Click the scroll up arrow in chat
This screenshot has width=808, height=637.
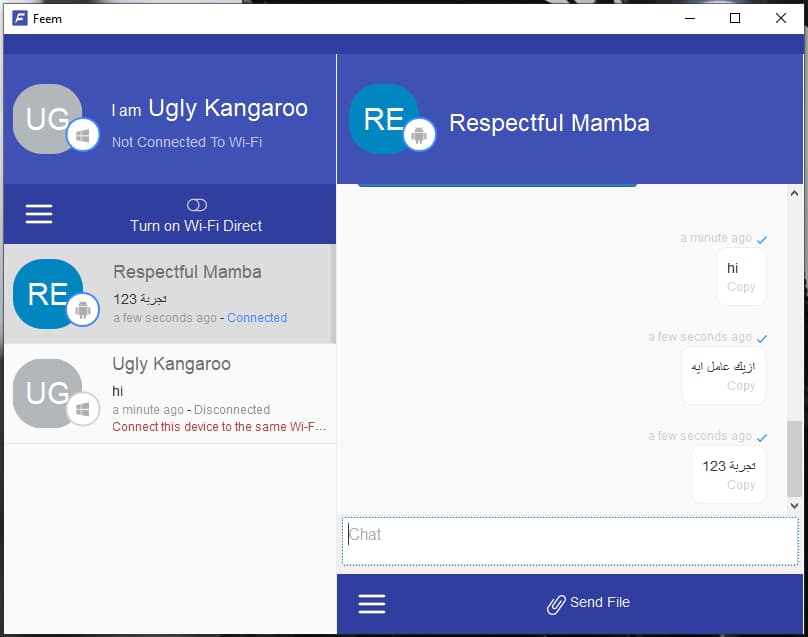(x=794, y=193)
